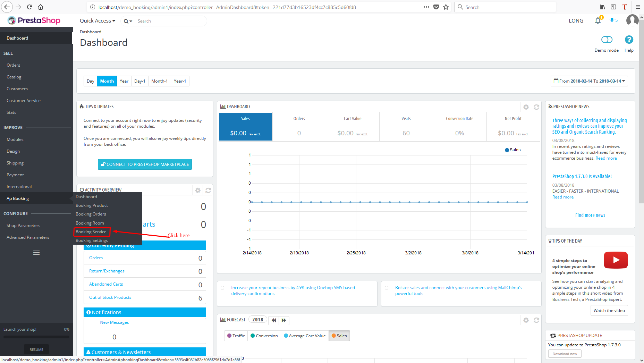Click the Watch the video button
Image resolution: width=644 pixels, height=363 pixels.
[x=609, y=311]
